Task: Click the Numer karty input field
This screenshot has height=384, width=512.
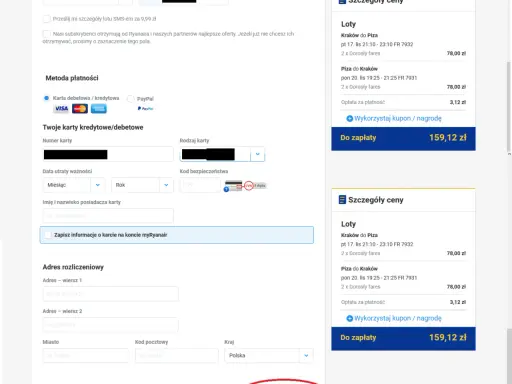Action: click(108, 154)
